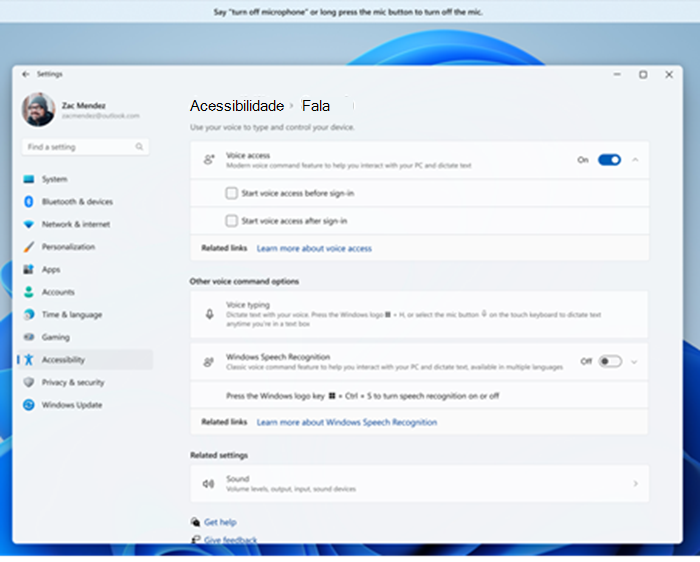Maximize the Settings window
This screenshot has height=562, width=700.
pyautogui.click(x=643, y=75)
